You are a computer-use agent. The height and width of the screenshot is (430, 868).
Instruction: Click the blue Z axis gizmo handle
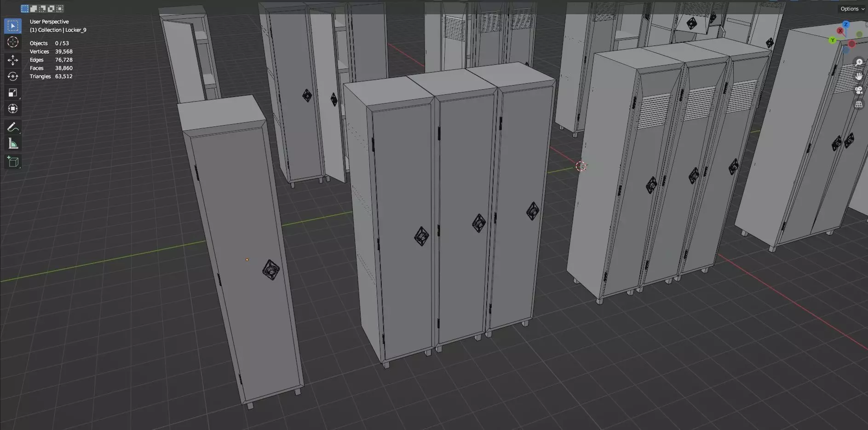845,24
